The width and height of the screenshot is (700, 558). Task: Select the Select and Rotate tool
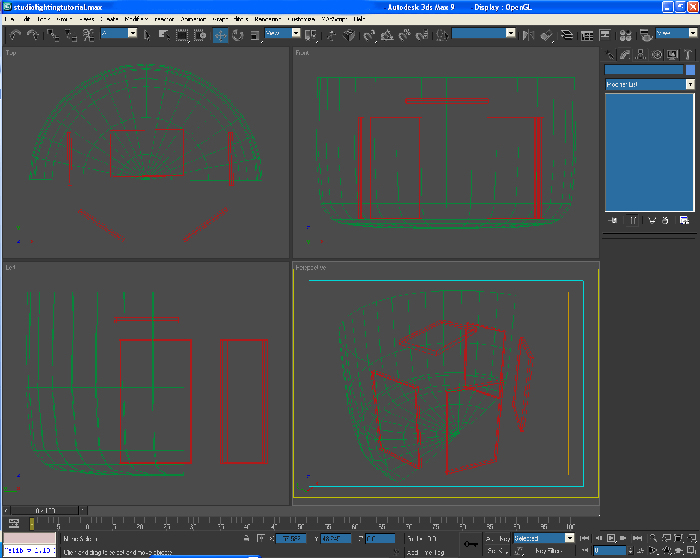pyautogui.click(x=237, y=35)
